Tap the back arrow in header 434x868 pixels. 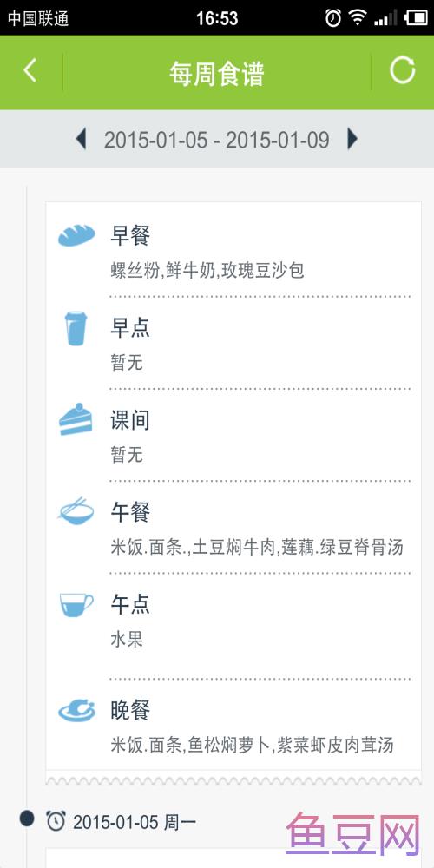tap(30, 71)
